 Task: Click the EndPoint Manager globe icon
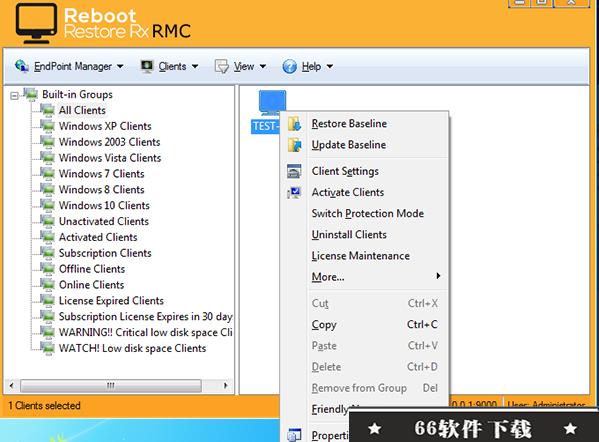[22, 66]
